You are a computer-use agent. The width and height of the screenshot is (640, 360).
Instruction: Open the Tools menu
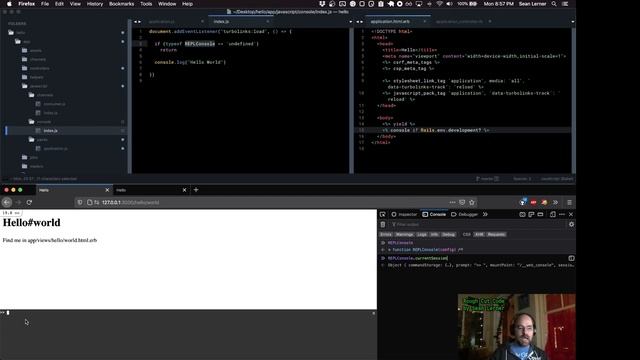pyautogui.click(x=146, y=4)
